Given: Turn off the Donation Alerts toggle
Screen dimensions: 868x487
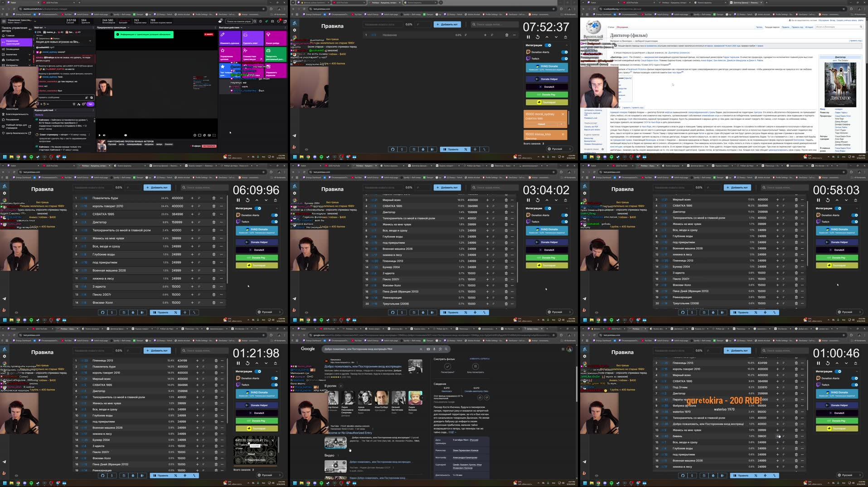Looking at the screenshot, I should [x=564, y=52].
